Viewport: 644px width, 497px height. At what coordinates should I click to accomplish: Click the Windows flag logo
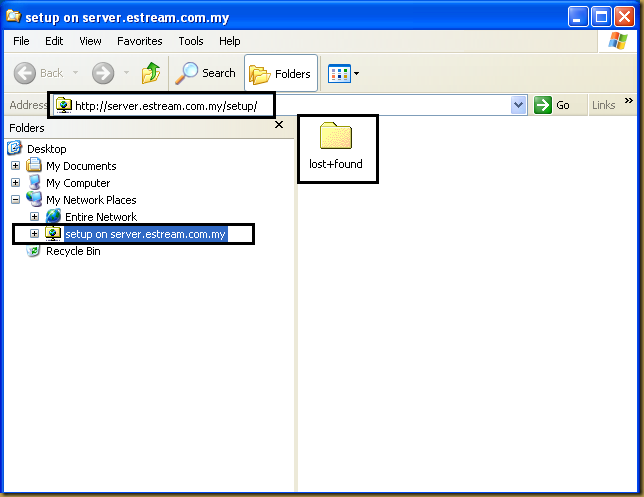618,41
